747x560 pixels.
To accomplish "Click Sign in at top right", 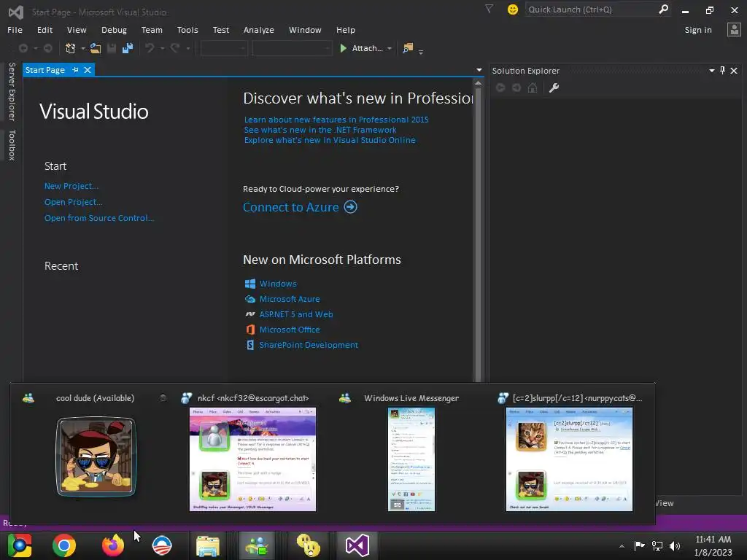I will pos(698,30).
